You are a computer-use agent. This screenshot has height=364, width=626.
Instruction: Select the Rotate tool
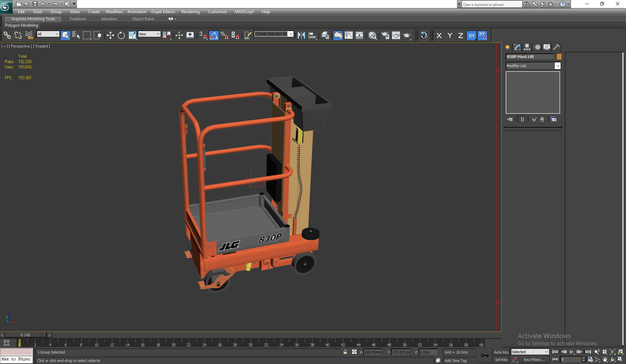121,35
